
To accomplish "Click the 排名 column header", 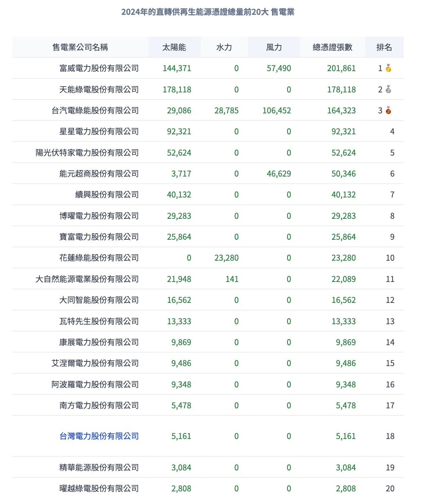I will [384, 47].
